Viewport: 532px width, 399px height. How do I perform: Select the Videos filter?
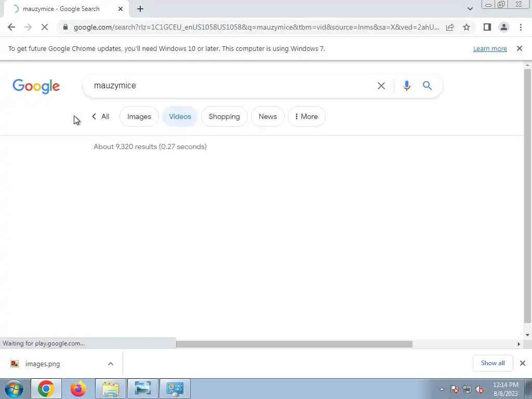click(x=180, y=116)
